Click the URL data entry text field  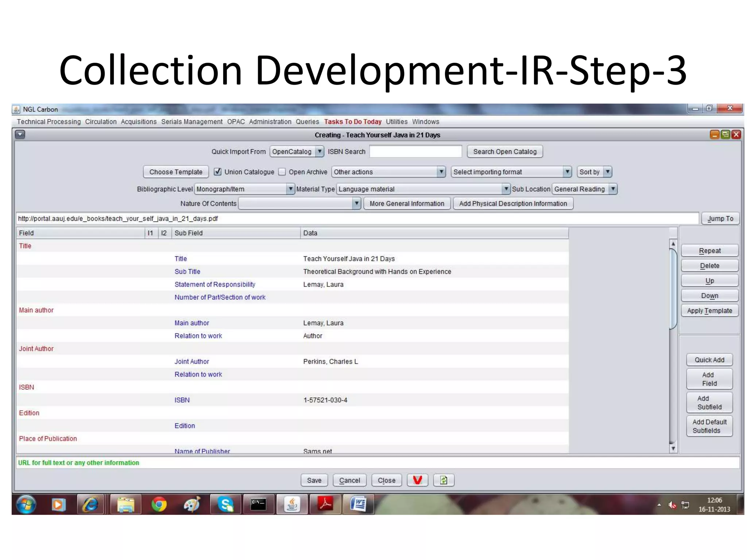point(357,218)
